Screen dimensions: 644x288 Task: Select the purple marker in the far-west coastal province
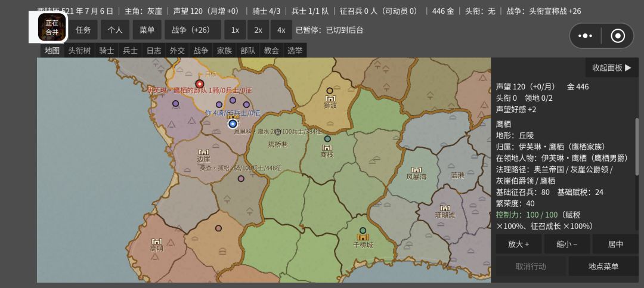[176, 104]
